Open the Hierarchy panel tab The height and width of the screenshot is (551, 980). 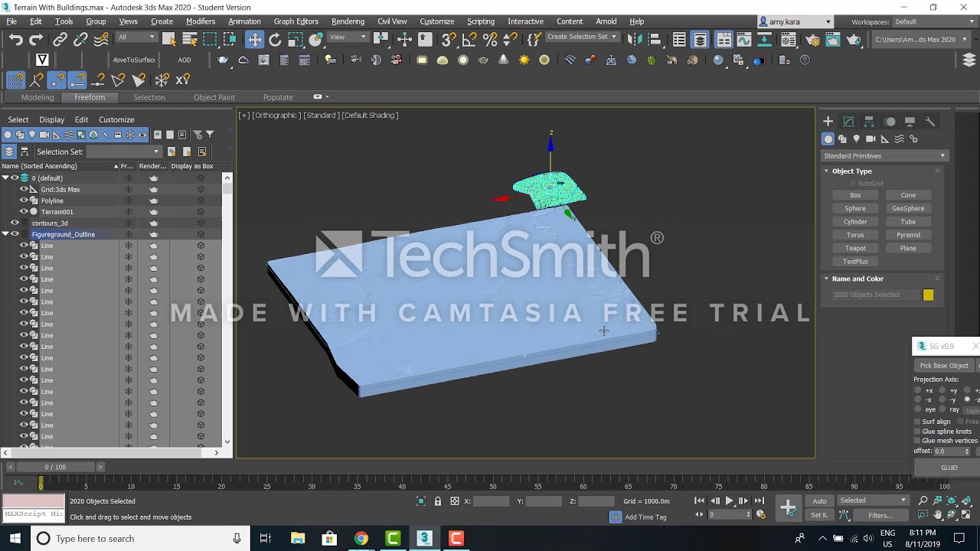click(869, 122)
